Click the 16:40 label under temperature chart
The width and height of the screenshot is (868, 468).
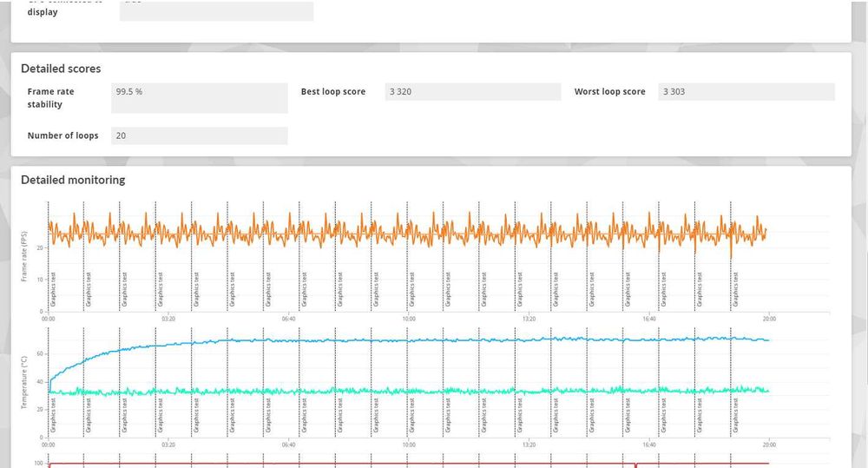649,445
